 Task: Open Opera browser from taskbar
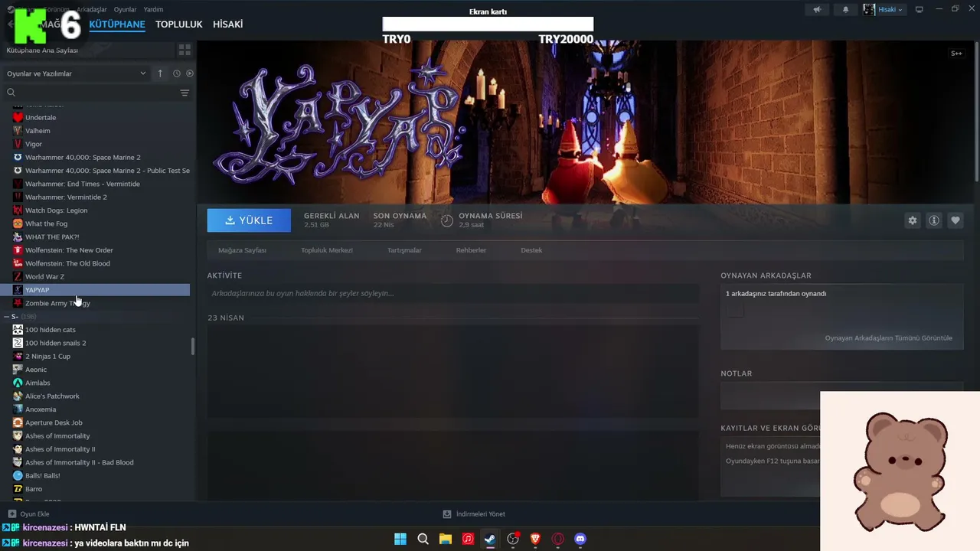(x=558, y=539)
